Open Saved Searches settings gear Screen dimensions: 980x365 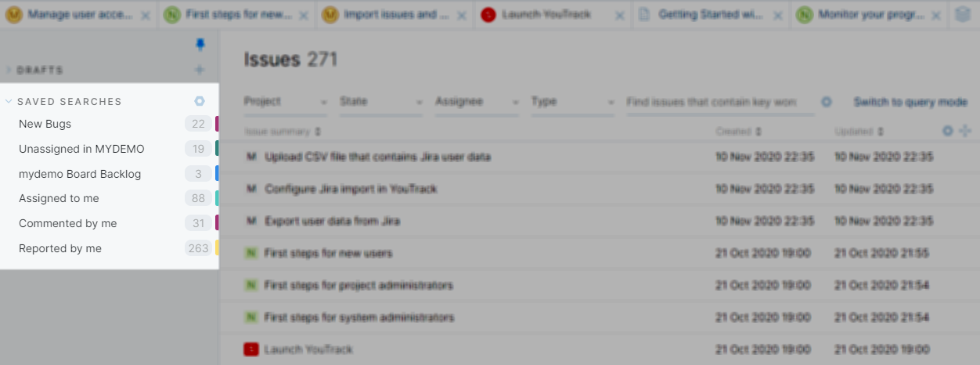200,101
